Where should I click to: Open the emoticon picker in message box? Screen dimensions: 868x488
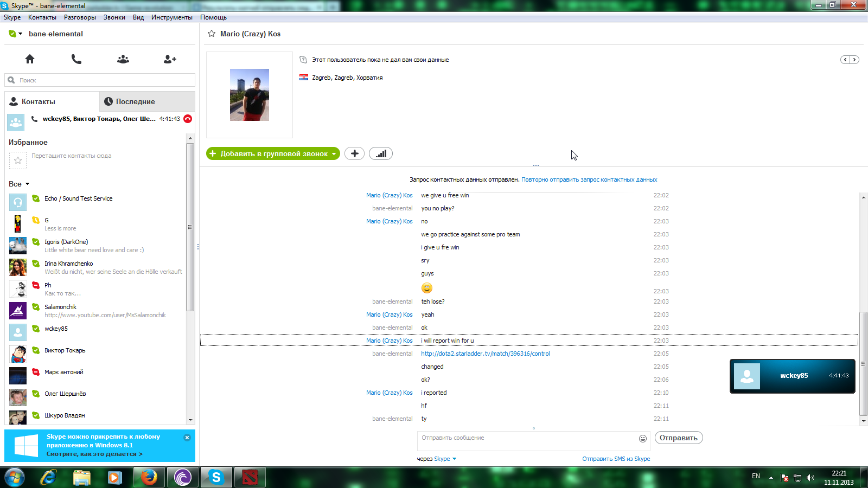click(643, 438)
